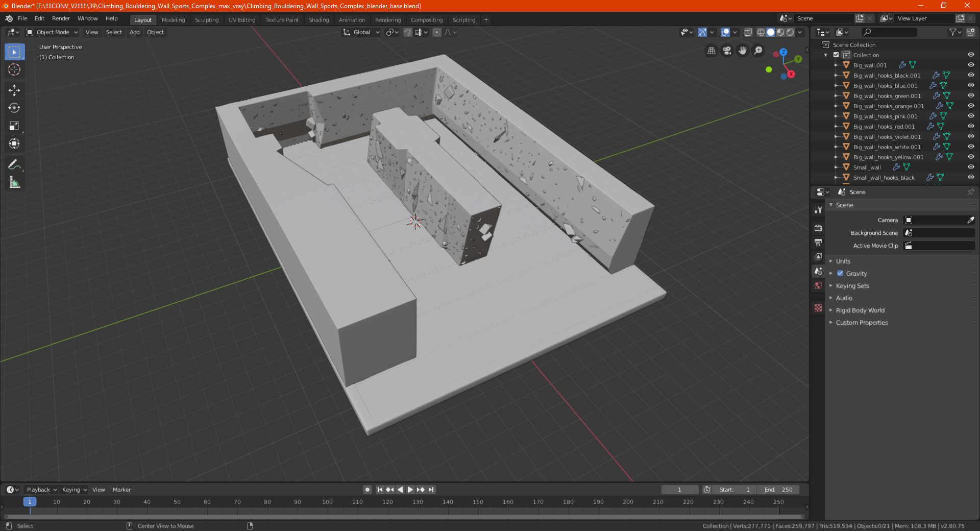Toggle snapping magnet
980x531 pixels.
[x=408, y=32]
